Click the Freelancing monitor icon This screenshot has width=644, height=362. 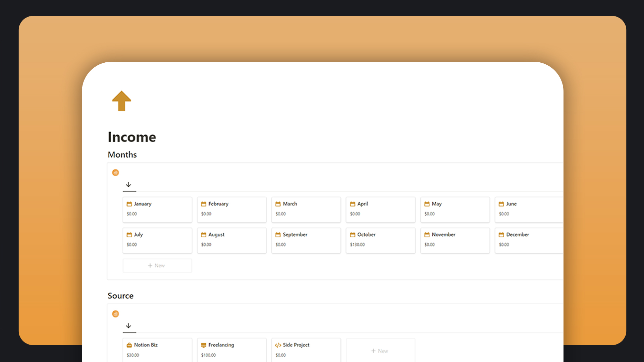[204, 345]
